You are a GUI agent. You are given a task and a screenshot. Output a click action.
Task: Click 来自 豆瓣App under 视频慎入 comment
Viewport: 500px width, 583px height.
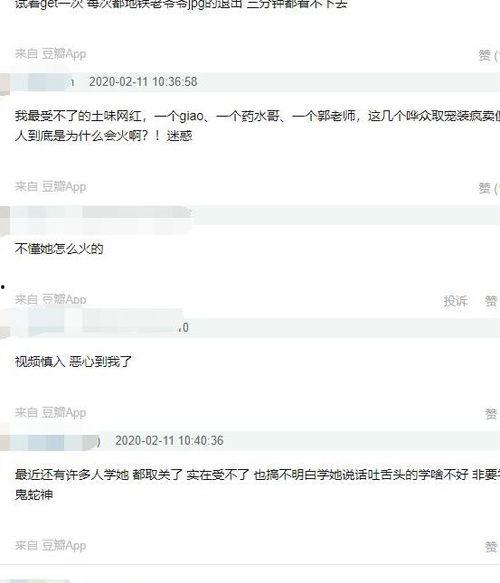coord(51,412)
